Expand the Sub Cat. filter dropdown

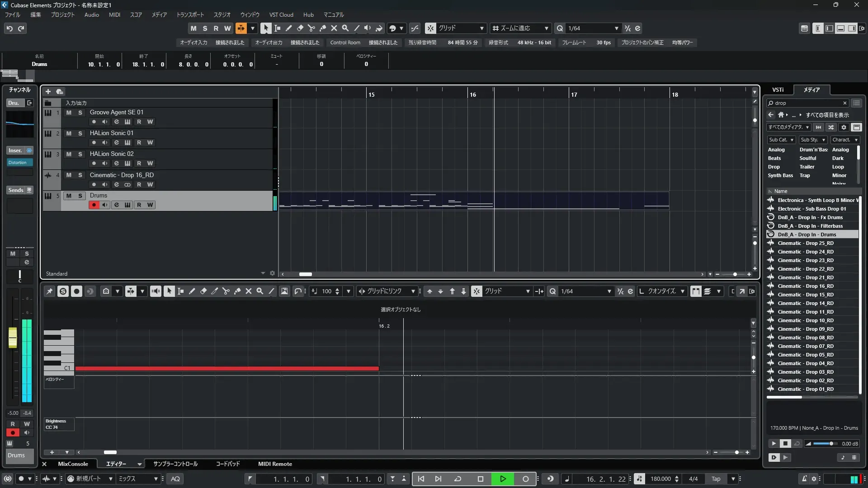pyautogui.click(x=782, y=140)
